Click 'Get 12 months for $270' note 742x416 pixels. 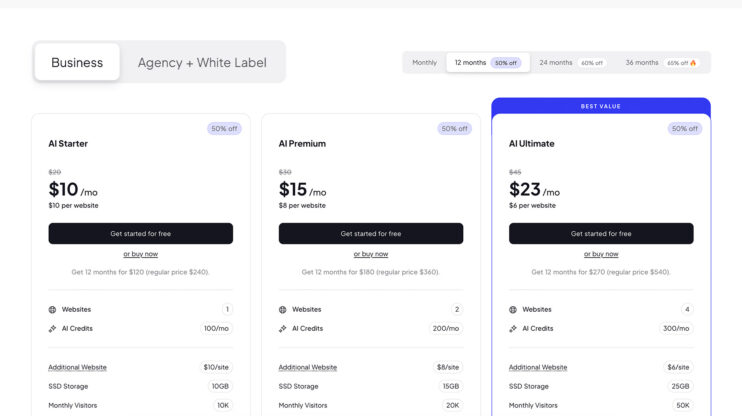[x=601, y=272]
